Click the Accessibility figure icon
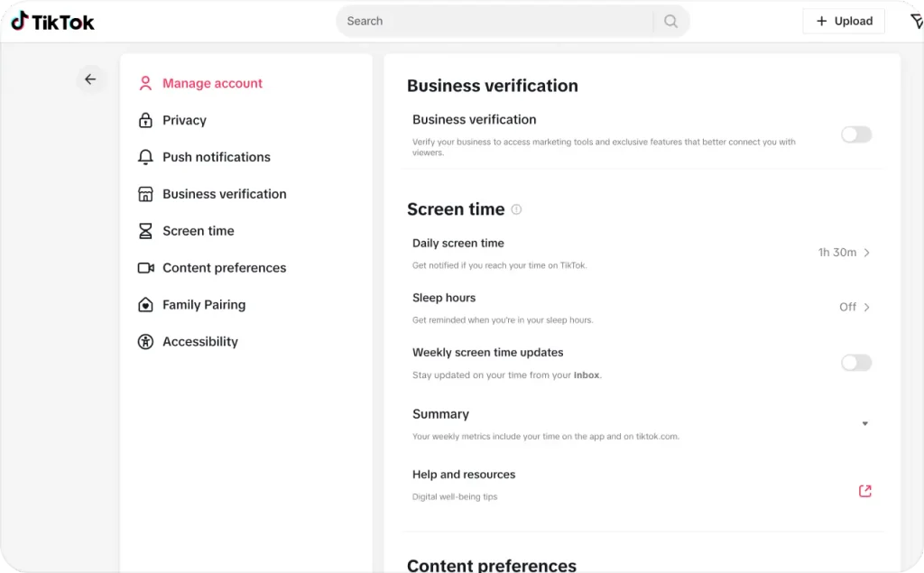Viewport: 924px width, 573px height. (145, 342)
